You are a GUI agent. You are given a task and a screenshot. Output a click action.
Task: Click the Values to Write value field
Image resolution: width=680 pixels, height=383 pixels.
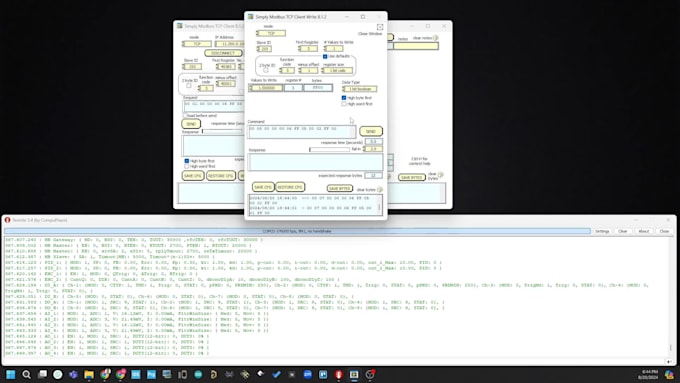point(266,88)
